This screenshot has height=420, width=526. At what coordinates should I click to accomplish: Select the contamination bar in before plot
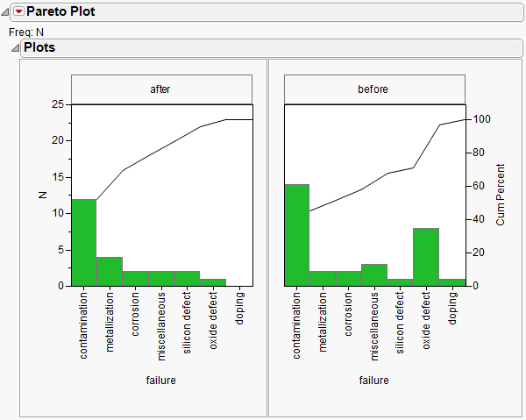coord(298,235)
